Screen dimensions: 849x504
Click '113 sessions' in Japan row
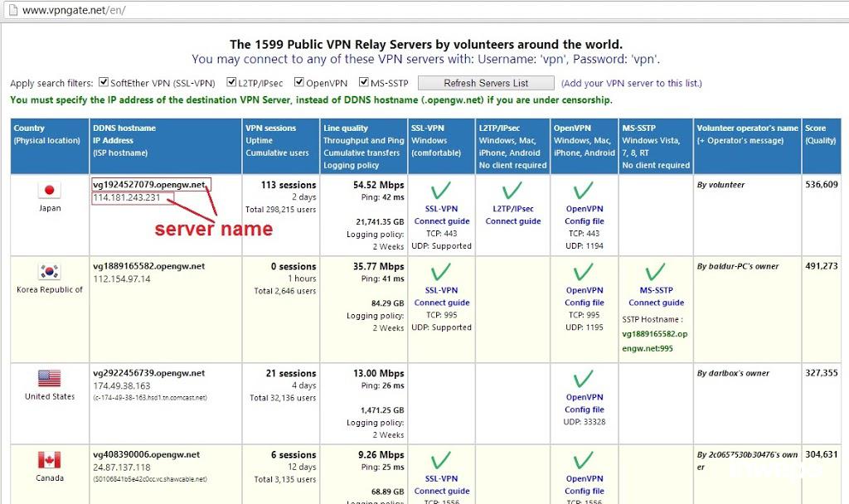click(x=288, y=185)
